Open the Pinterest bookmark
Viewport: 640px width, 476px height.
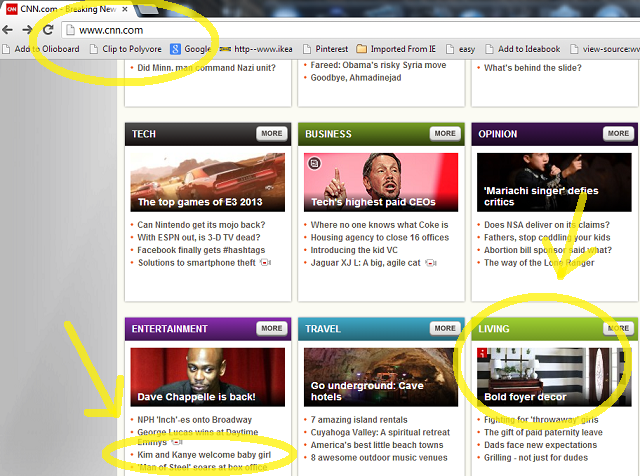(325, 49)
